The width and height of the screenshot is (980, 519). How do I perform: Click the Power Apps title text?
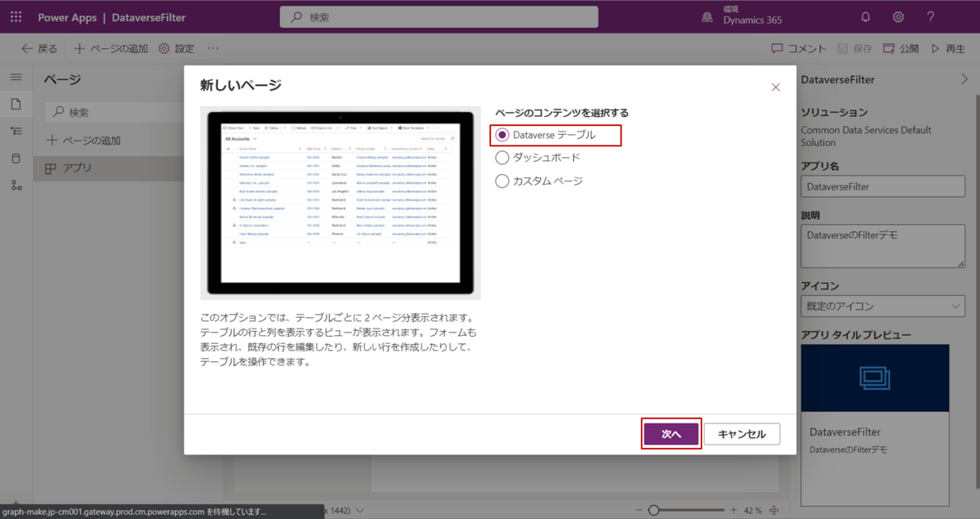click(67, 16)
